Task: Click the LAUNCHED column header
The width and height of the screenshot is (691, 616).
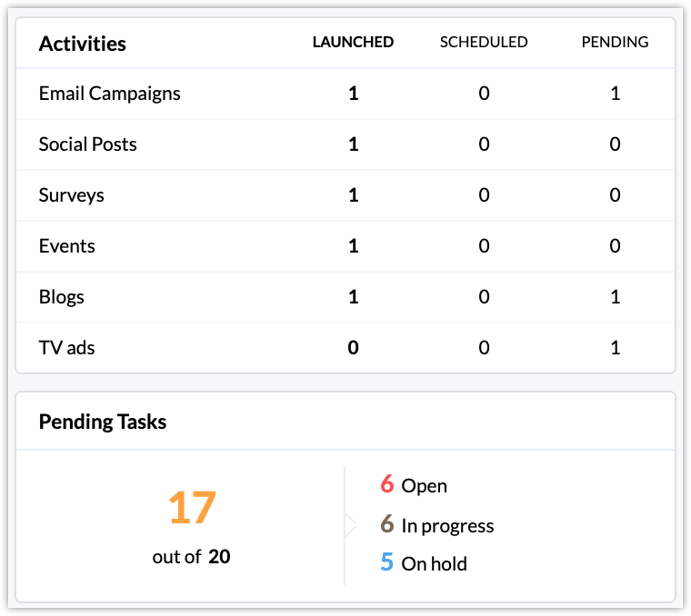Action: click(x=353, y=42)
